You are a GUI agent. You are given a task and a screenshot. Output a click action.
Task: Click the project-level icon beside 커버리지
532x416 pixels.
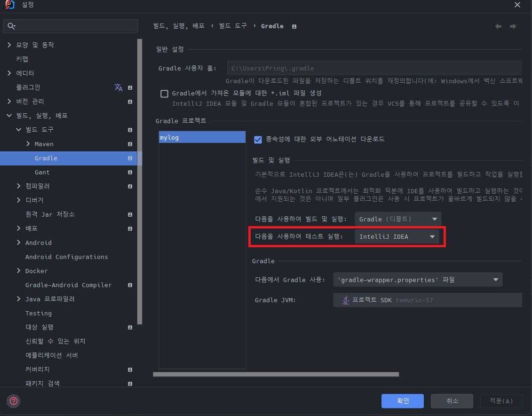(x=130, y=370)
